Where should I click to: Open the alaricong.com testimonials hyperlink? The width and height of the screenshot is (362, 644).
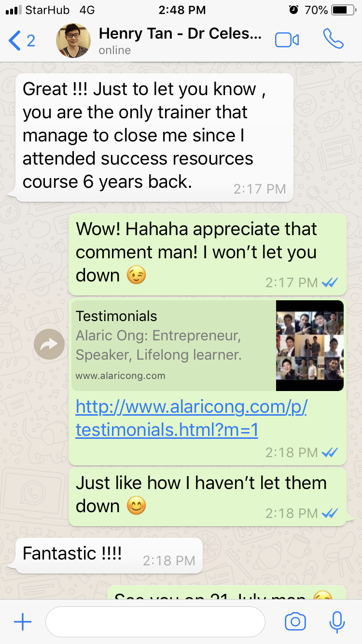191,419
